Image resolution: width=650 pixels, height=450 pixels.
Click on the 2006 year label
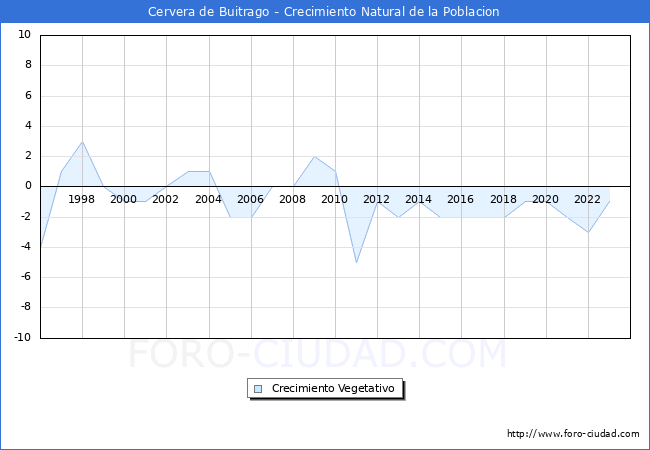[x=250, y=199]
